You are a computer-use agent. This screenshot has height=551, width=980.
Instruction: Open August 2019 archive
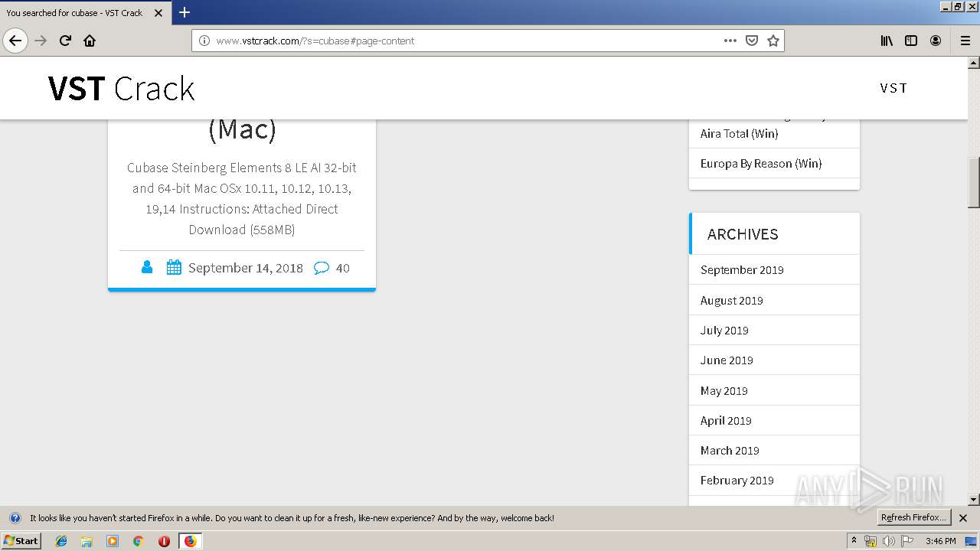coord(731,300)
